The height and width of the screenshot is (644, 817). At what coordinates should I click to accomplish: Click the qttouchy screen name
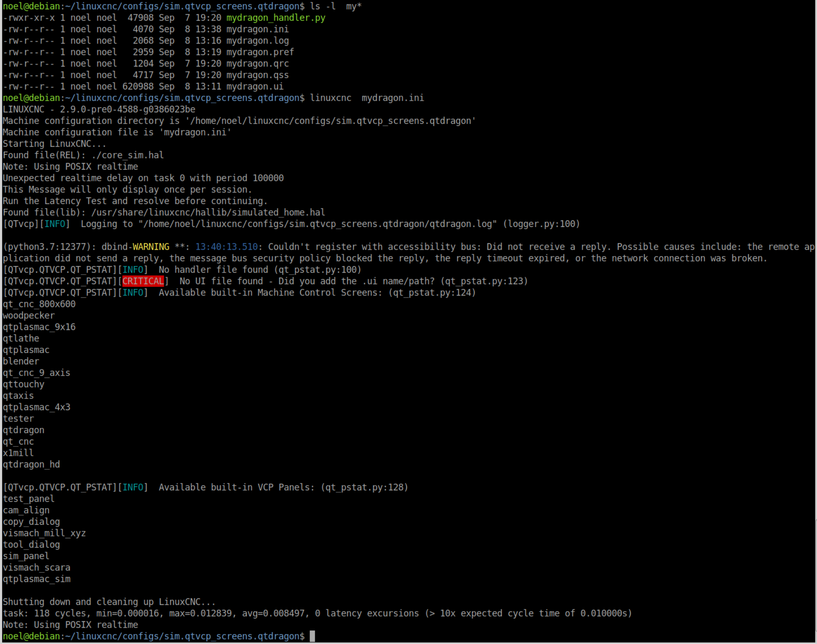pos(23,384)
